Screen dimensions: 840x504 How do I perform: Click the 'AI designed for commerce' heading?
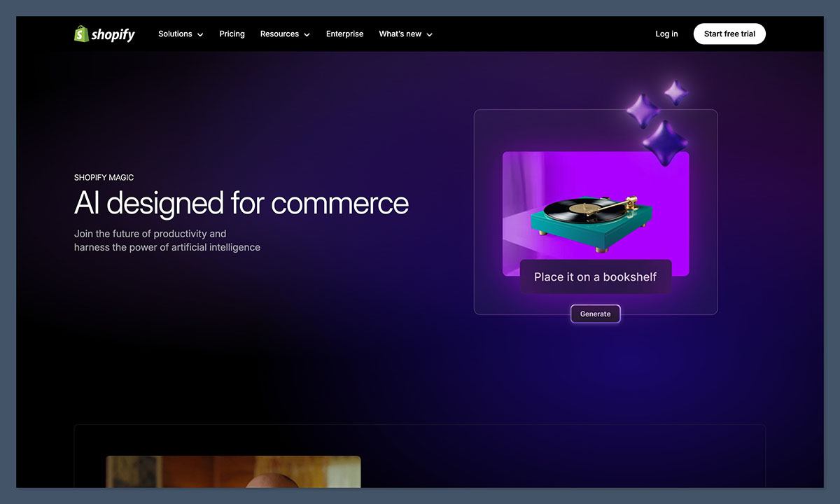pyautogui.click(x=241, y=204)
